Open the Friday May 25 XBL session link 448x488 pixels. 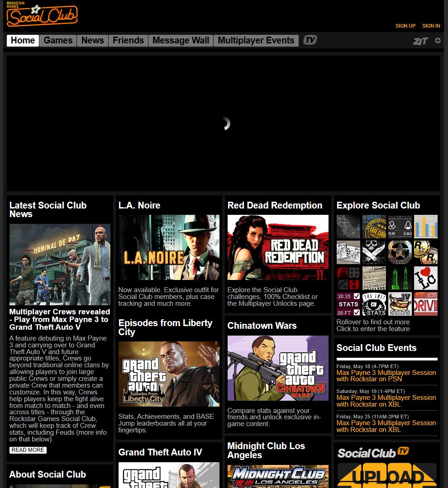pos(386,426)
